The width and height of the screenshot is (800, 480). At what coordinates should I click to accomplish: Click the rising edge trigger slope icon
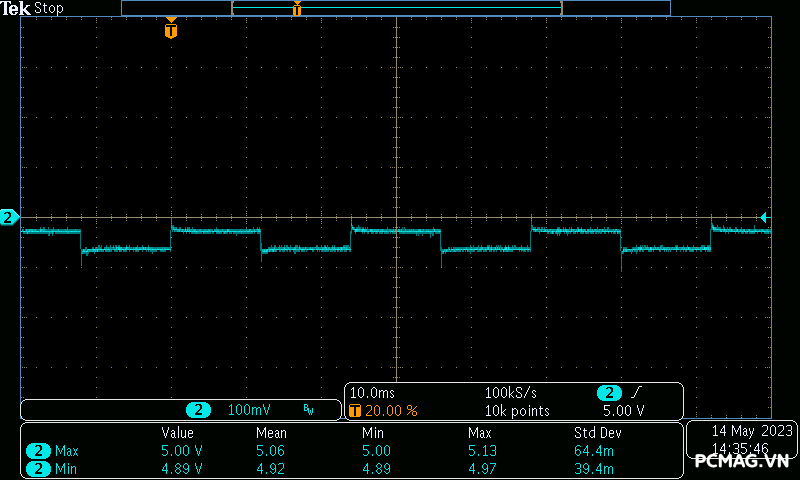click(x=636, y=393)
